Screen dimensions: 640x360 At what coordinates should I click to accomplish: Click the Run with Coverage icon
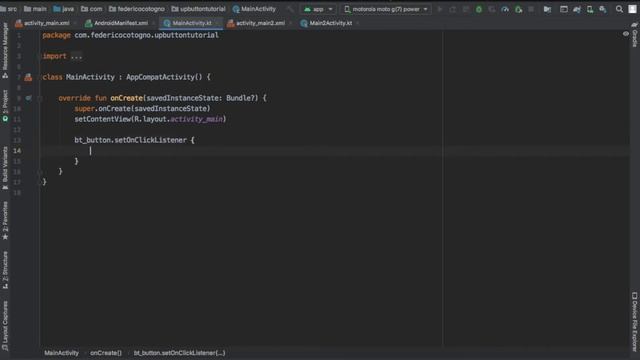click(x=492, y=9)
